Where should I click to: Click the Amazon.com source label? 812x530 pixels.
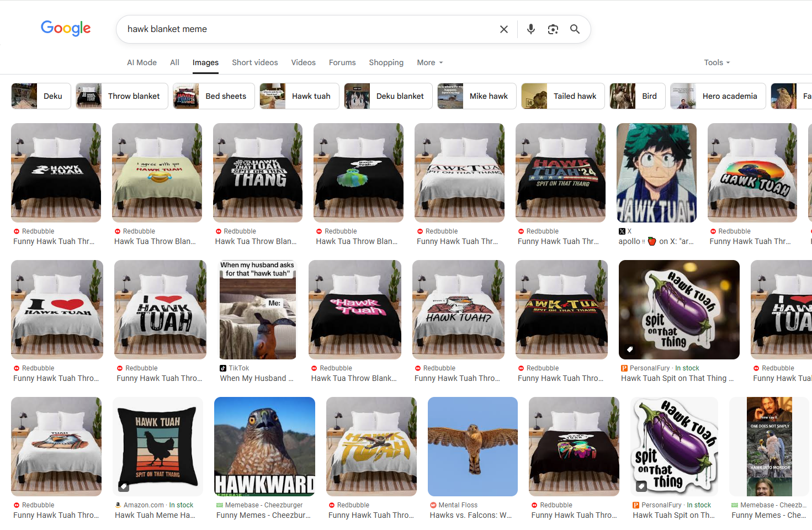(x=144, y=505)
